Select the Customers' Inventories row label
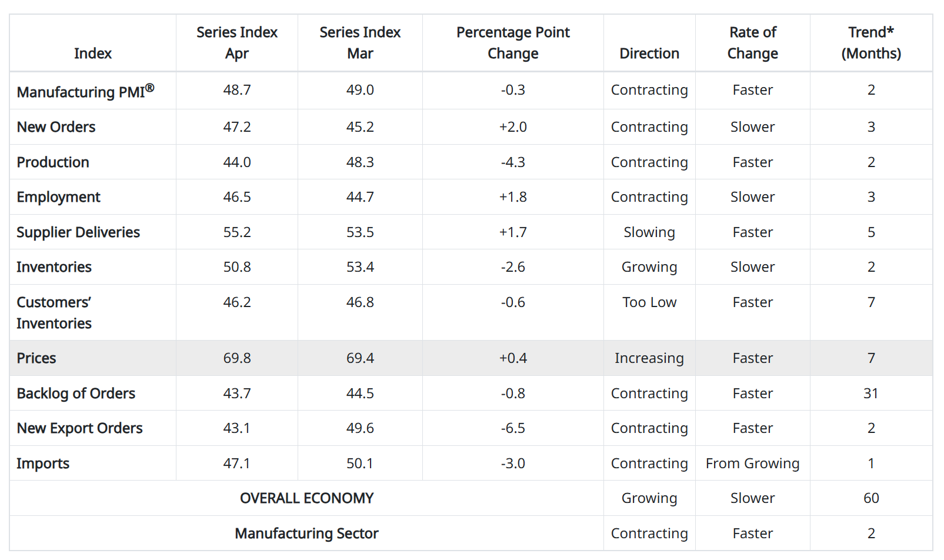944x560 pixels. pyautogui.click(x=54, y=312)
